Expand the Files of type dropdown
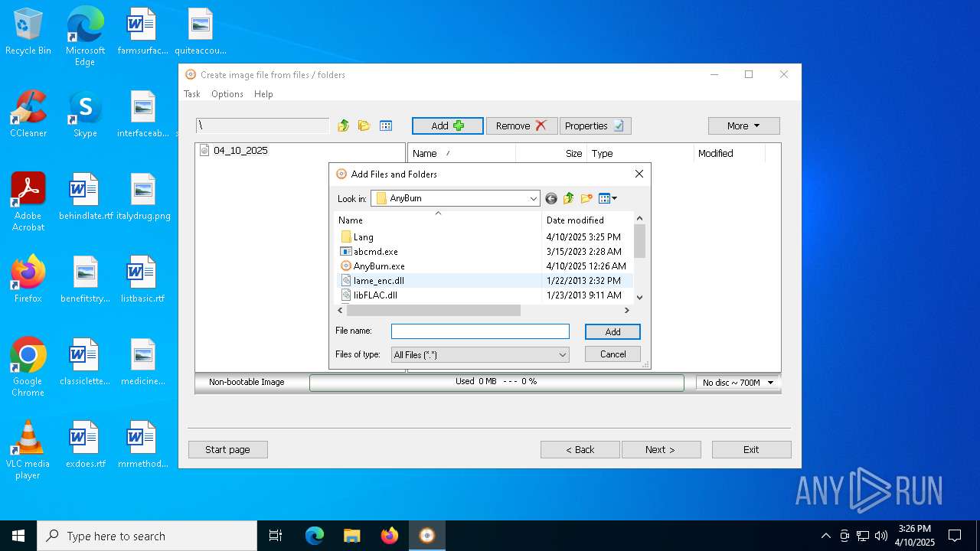Image resolution: width=980 pixels, height=551 pixels. [563, 355]
